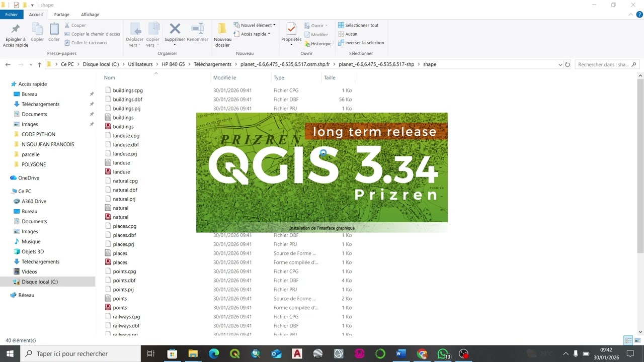Open the Explorer help question mark

click(639, 15)
